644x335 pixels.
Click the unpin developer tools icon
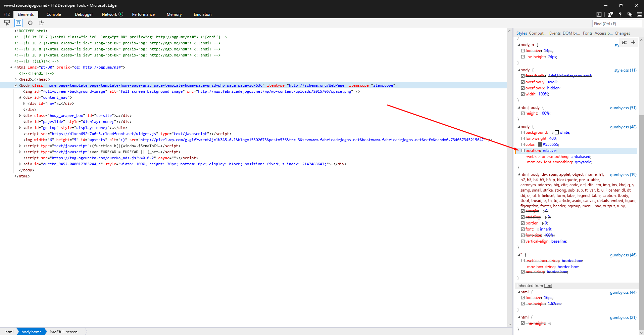(x=630, y=14)
